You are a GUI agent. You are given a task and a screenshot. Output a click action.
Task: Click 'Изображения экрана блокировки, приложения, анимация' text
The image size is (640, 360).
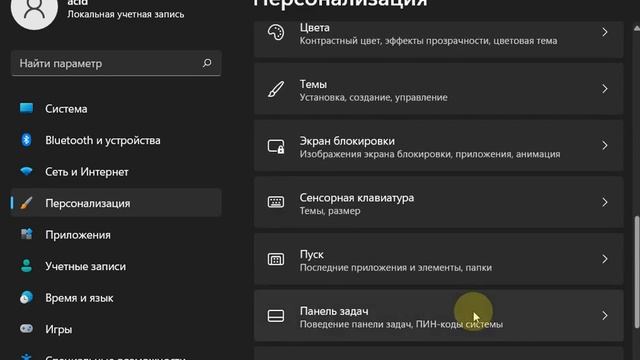[x=430, y=154]
